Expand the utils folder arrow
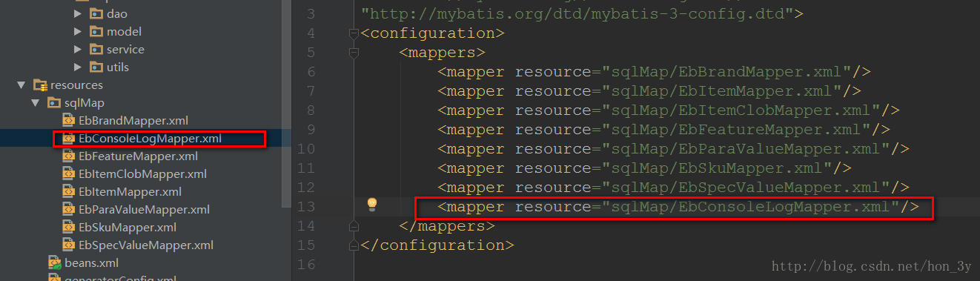Image resolution: width=980 pixels, height=281 pixels. point(78,67)
